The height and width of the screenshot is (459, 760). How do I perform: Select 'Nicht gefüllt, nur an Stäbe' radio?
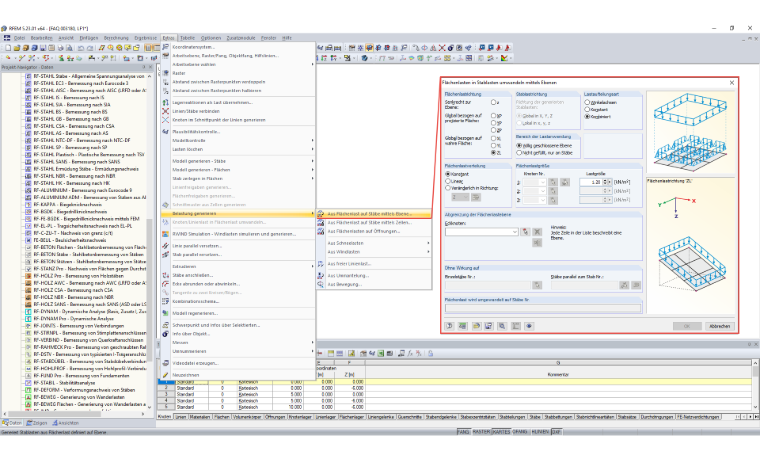[519, 153]
